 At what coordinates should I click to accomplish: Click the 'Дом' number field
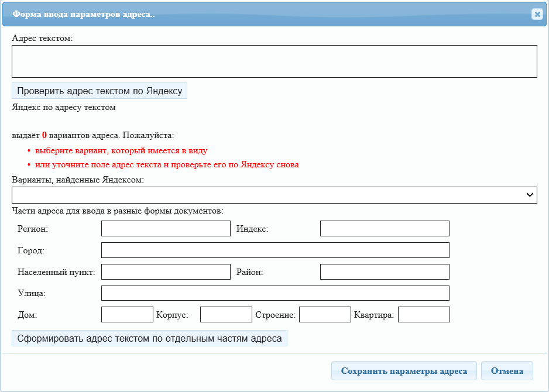pyautogui.click(x=127, y=315)
